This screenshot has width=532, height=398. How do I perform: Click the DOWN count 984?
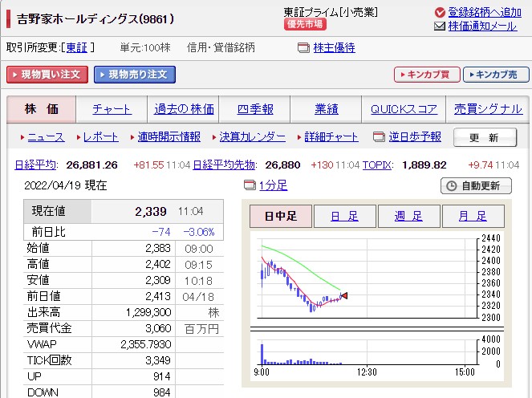161,392
